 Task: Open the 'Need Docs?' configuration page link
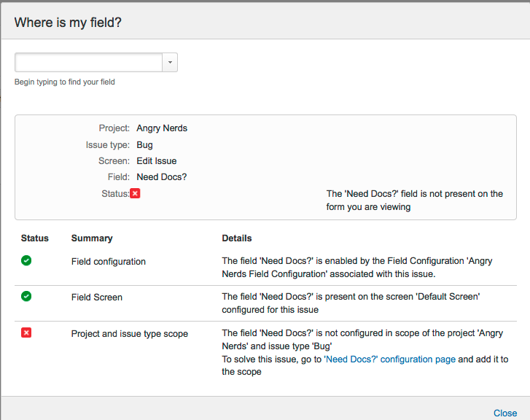pos(389,359)
